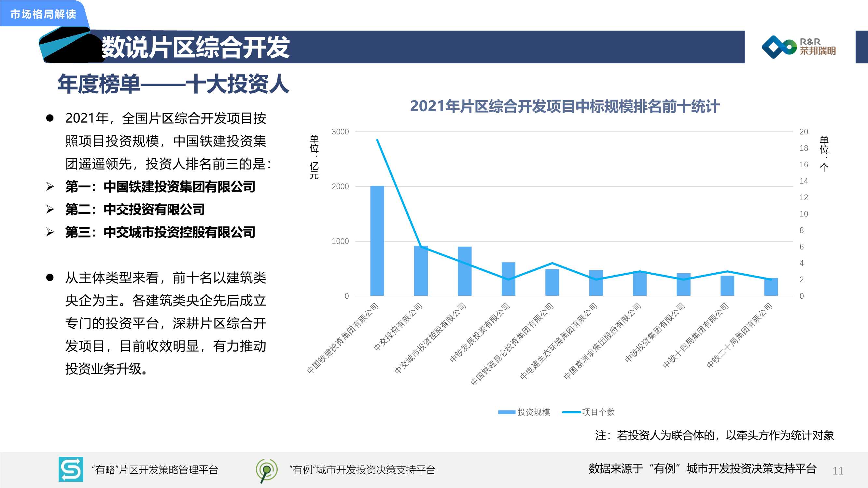Click the left axis value 2000
868x488 pixels.
(x=340, y=186)
